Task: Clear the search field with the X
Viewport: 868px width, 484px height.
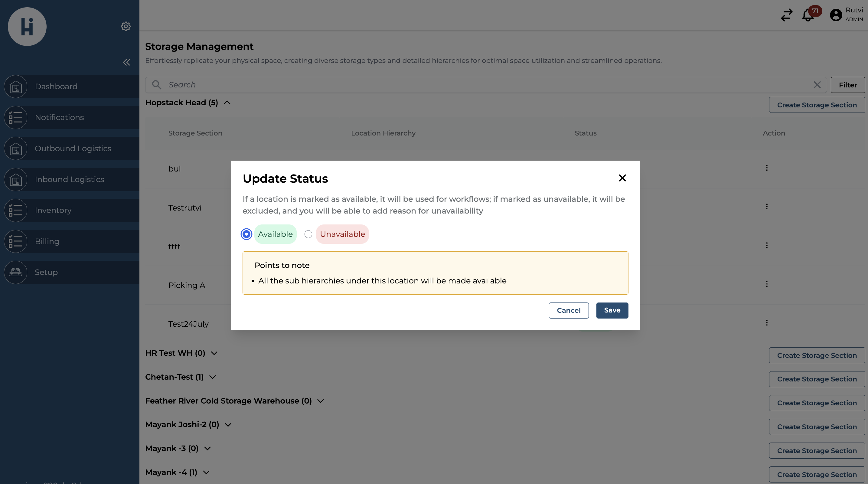Action: (817, 85)
